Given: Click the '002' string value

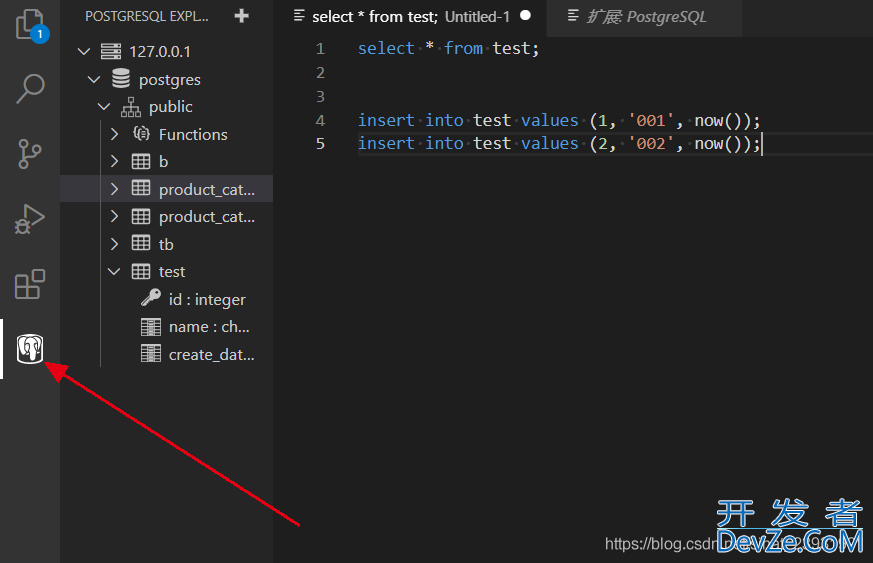Looking at the screenshot, I should click(651, 144).
